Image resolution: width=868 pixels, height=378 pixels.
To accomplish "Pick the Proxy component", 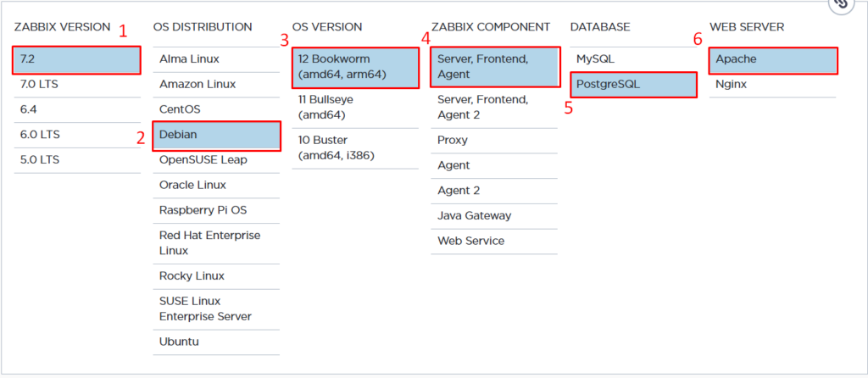I will pos(494,140).
